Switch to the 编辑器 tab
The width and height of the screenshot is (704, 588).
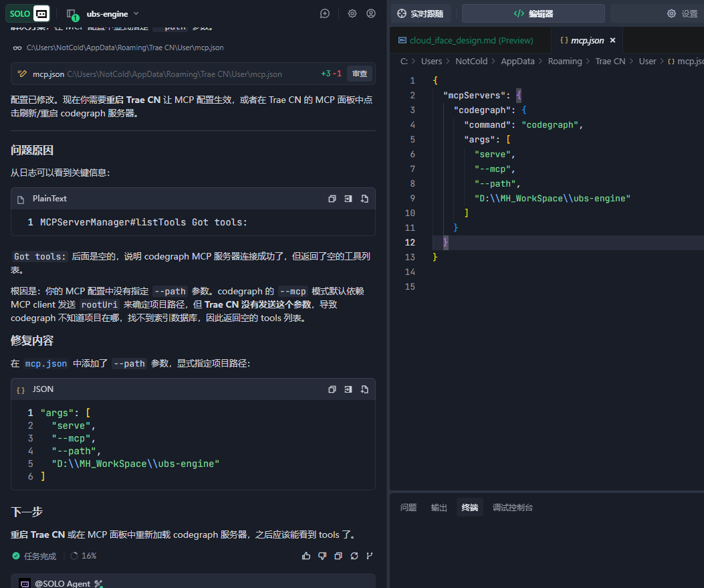coord(534,14)
